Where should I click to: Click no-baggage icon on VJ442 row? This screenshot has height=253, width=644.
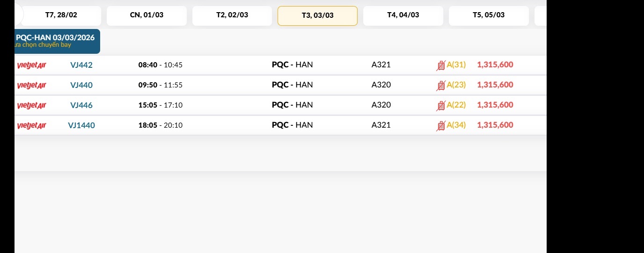[440, 65]
